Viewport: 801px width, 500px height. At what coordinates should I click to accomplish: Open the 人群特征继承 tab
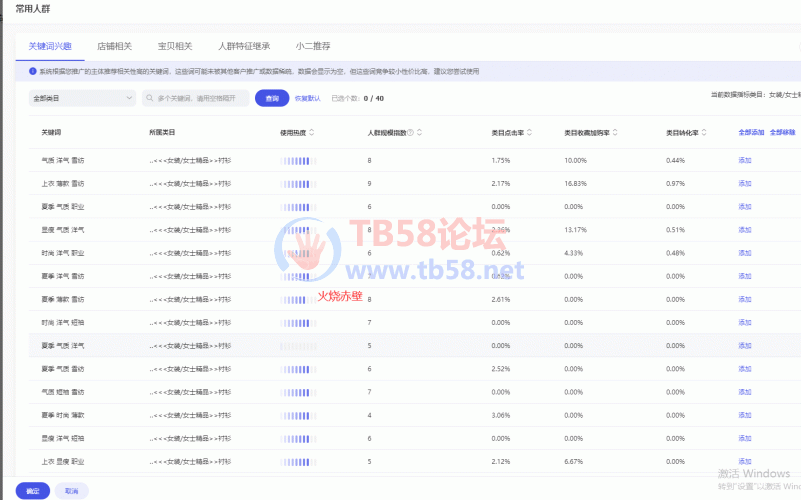point(244,46)
